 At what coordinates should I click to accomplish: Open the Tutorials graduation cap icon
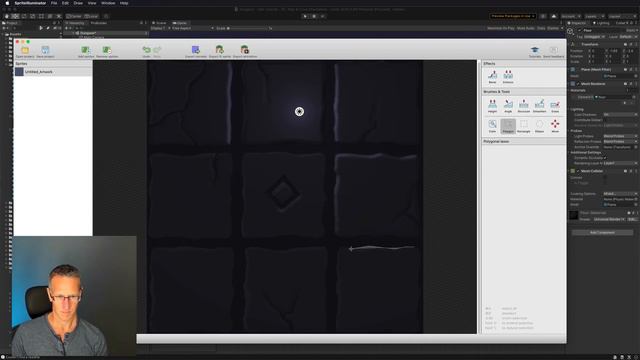tap(535, 51)
